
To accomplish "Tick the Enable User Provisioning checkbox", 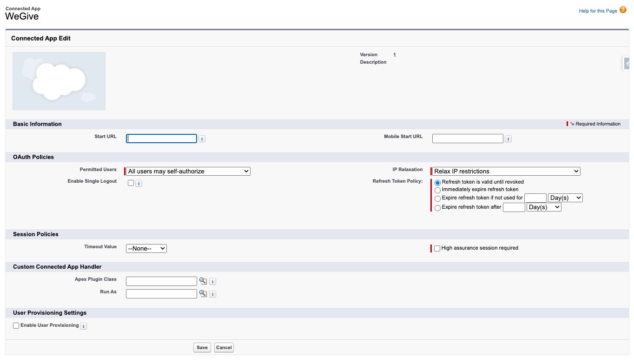I will tap(16, 326).
